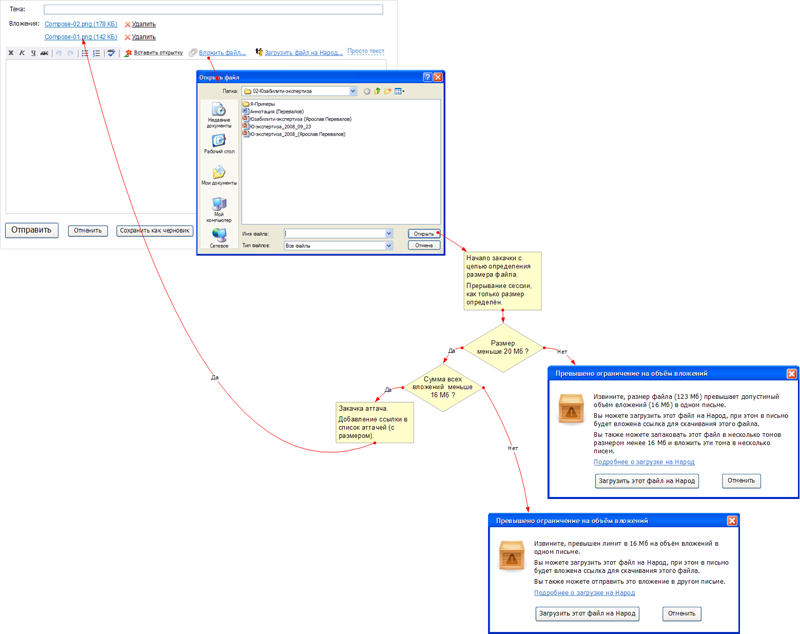
Task: Select file Ю-экспертиза_2008_09_23
Action: [x=280, y=126]
